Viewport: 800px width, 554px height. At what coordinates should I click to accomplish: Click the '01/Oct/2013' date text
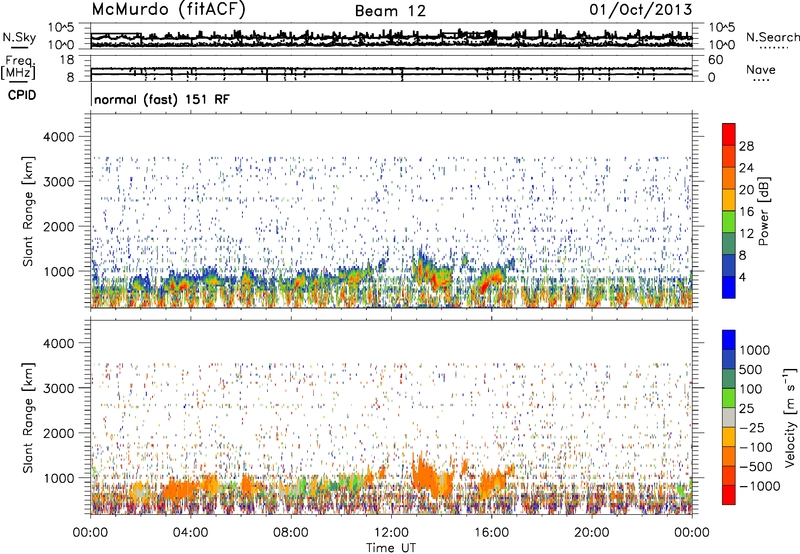[641, 10]
